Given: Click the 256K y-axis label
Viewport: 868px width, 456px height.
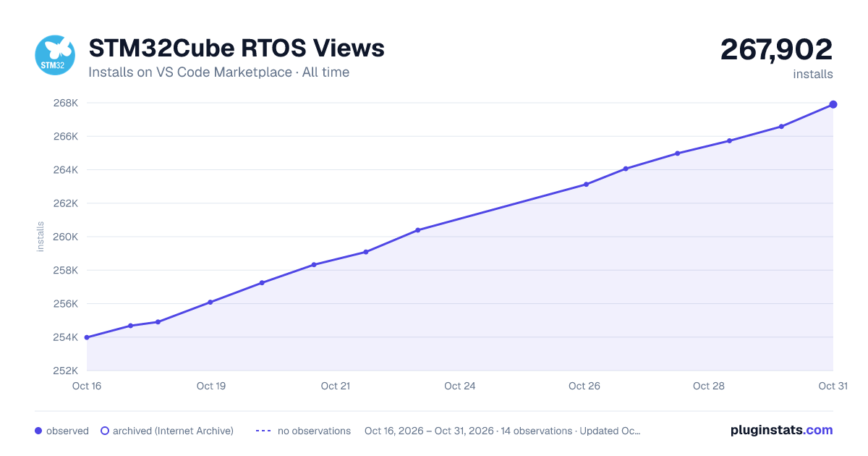Looking at the screenshot, I should [x=67, y=304].
